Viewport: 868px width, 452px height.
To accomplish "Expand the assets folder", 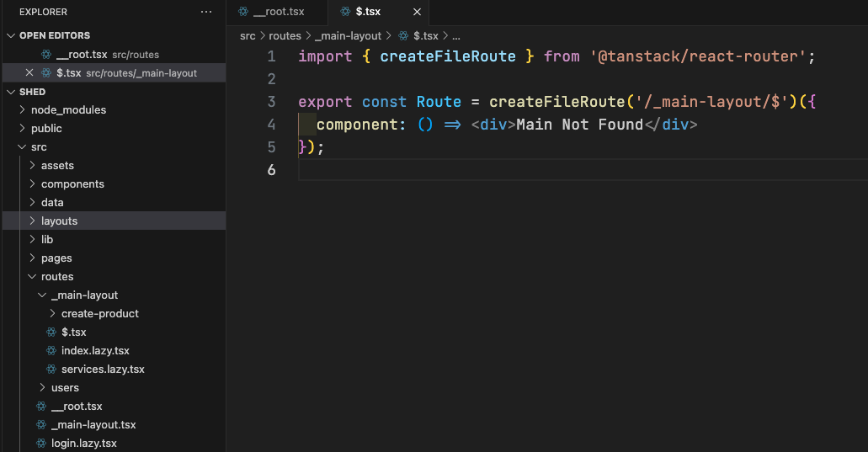I will coord(32,165).
